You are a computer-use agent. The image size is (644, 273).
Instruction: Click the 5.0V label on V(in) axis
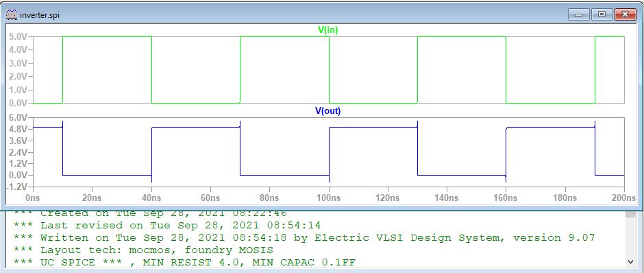click(x=18, y=36)
